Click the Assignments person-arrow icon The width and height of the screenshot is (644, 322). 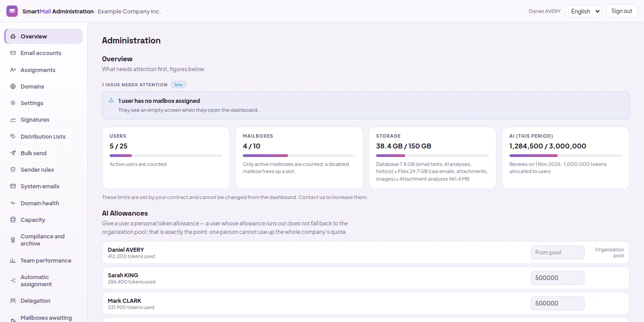point(13,70)
